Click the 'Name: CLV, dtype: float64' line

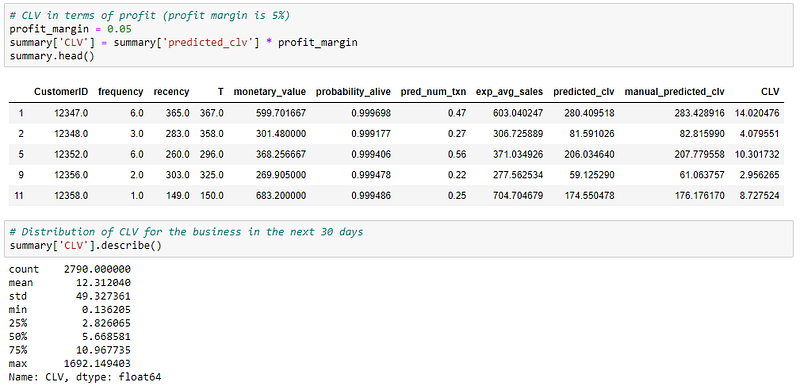tap(85, 378)
